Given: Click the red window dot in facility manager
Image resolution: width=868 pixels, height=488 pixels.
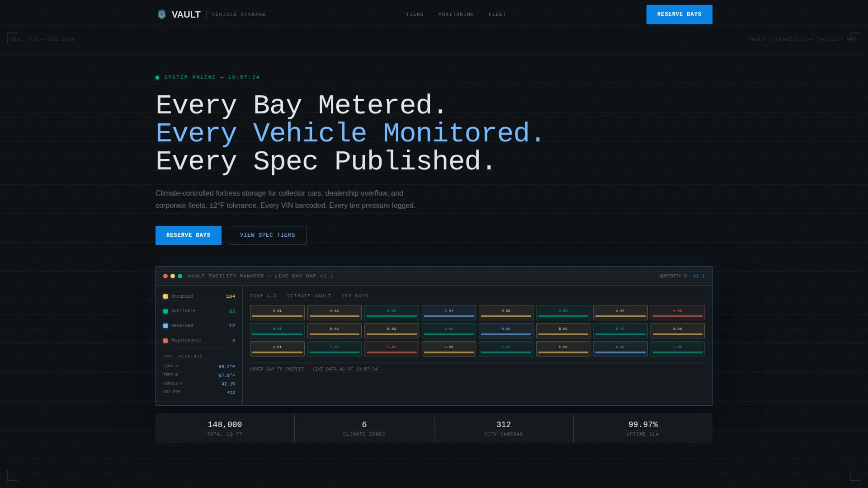Looking at the screenshot, I should (x=165, y=276).
